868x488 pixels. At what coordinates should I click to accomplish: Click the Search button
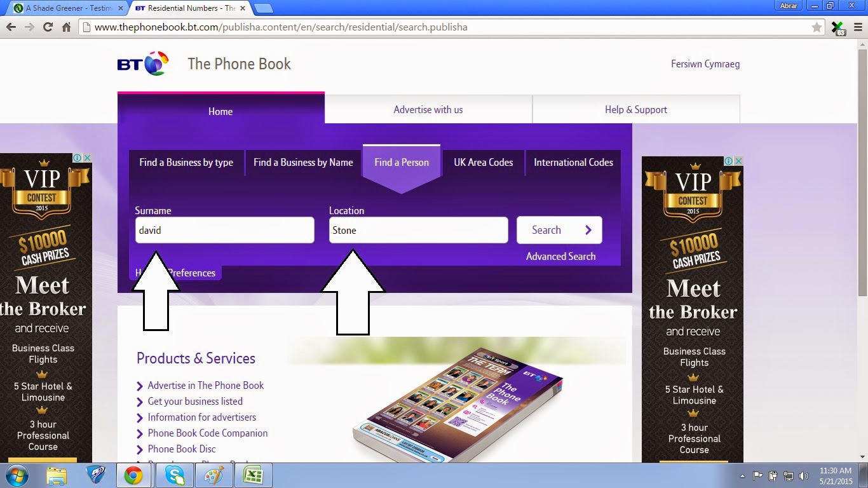coord(559,230)
